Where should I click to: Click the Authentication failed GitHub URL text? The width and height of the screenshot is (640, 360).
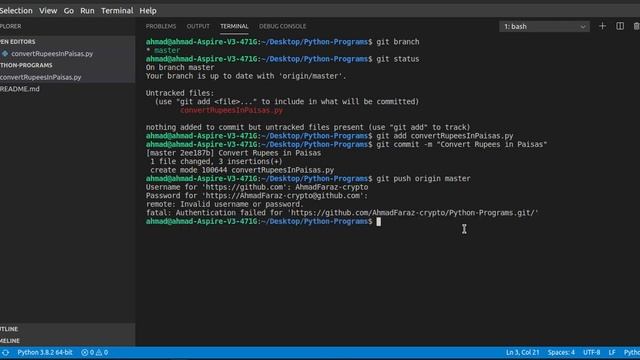pyautogui.click(x=414, y=213)
